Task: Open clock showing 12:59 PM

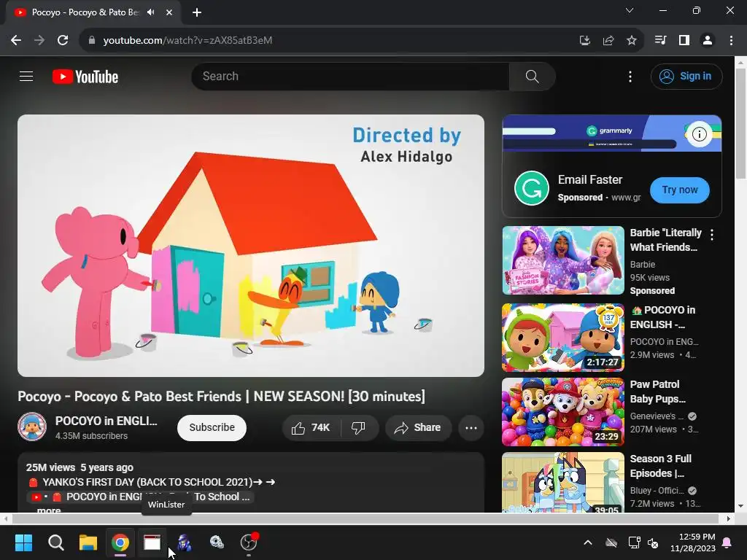Action: [693, 542]
